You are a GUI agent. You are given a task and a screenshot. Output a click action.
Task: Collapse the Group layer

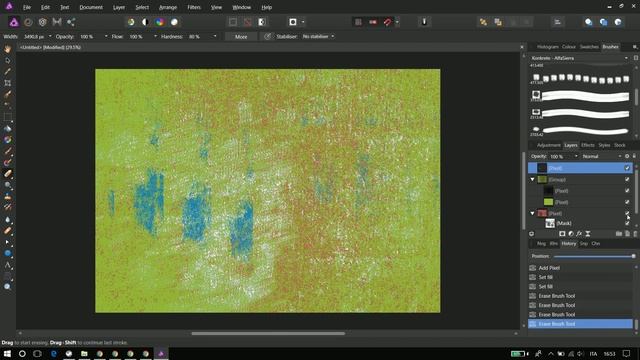pyautogui.click(x=532, y=179)
